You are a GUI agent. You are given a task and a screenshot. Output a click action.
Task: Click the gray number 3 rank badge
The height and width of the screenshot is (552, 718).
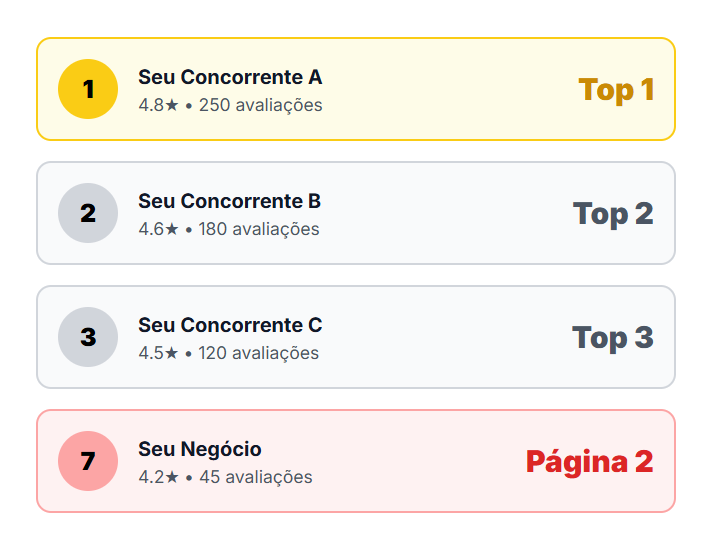(88, 337)
